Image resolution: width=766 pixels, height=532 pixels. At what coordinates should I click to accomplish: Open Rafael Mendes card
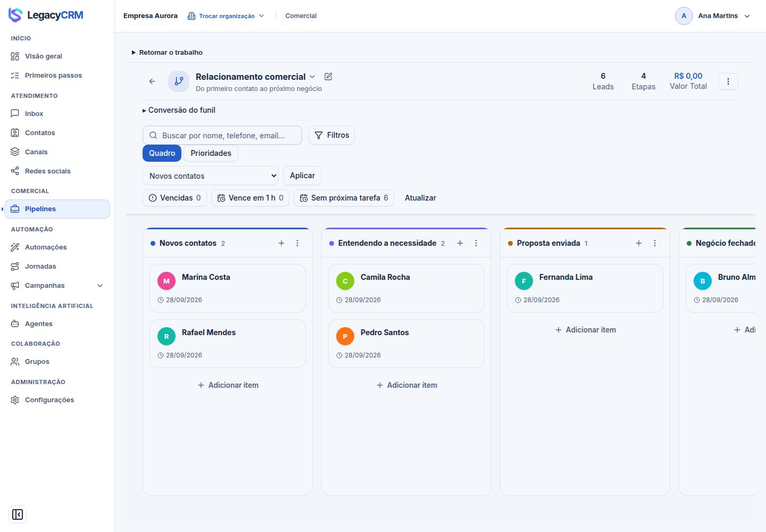pyautogui.click(x=228, y=344)
